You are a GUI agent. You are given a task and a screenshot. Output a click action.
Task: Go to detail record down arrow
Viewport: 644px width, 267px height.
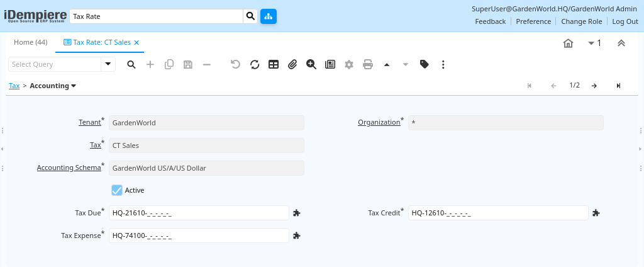(x=406, y=65)
